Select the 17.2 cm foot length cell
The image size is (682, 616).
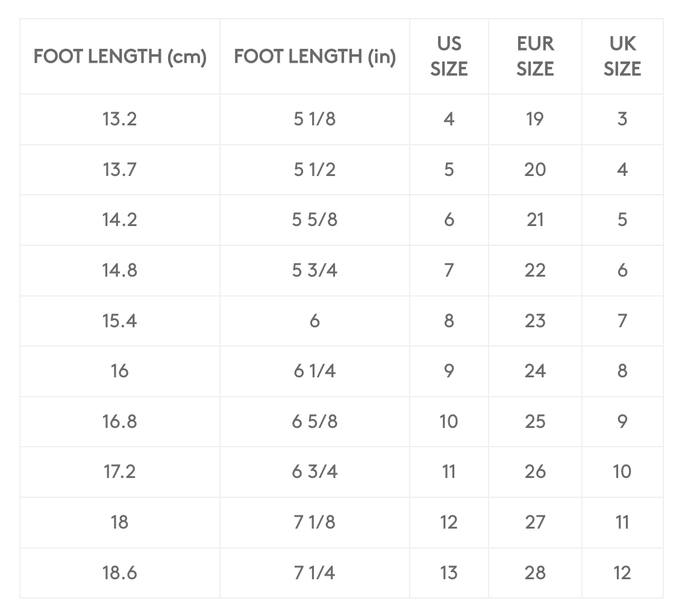pos(120,472)
